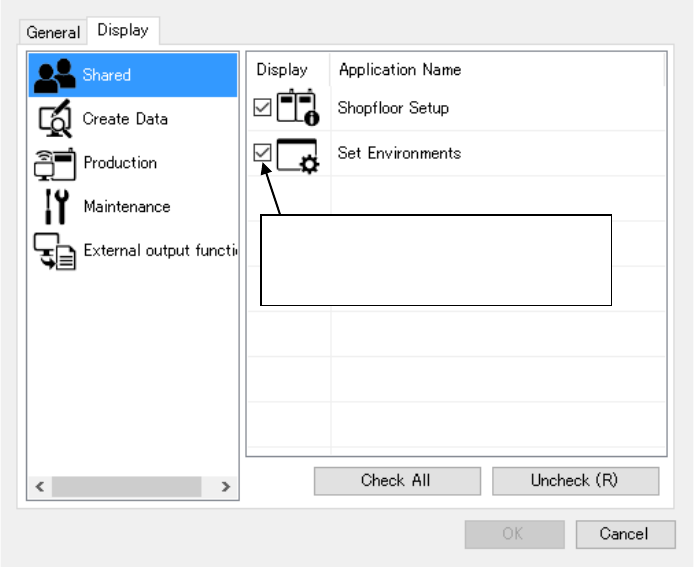Select the Shared list label
Image resolution: width=694 pixels, height=567 pixels.
click(x=107, y=75)
